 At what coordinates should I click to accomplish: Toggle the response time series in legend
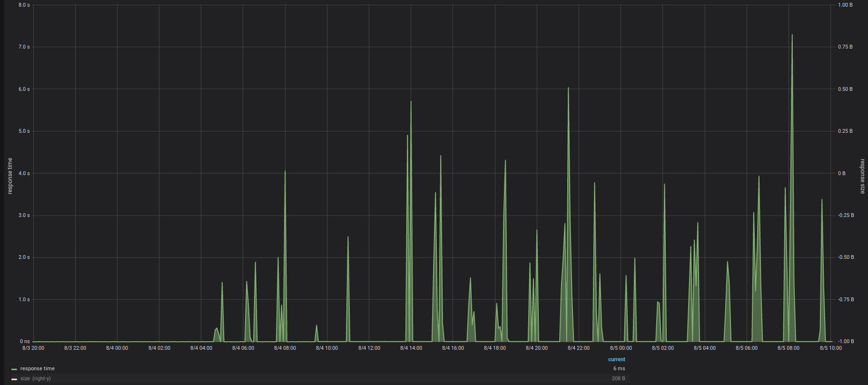(37, 369)
